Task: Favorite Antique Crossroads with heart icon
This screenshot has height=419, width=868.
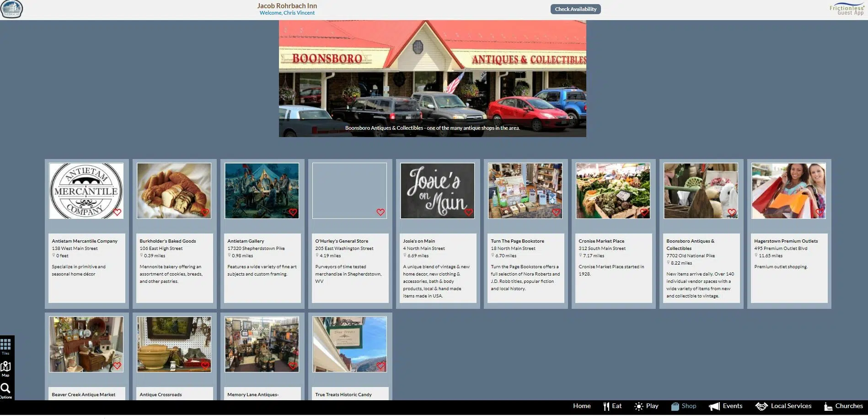Action: (205, 366)
